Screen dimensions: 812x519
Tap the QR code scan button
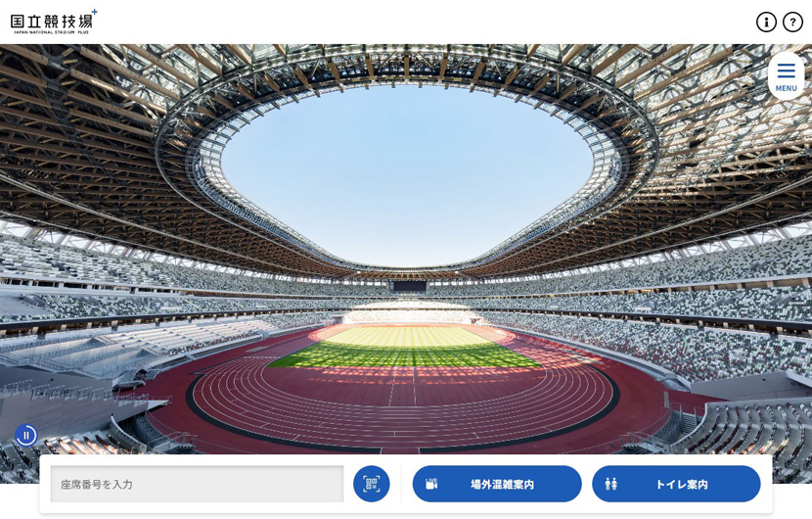click(372, 484)
